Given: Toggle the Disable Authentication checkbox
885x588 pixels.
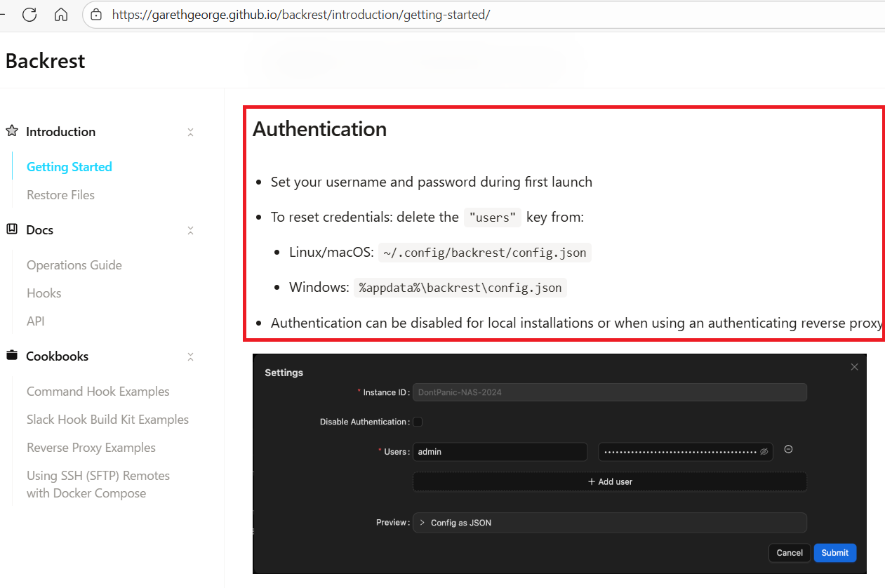Looking at the screenshot, I should coord(418,422).
